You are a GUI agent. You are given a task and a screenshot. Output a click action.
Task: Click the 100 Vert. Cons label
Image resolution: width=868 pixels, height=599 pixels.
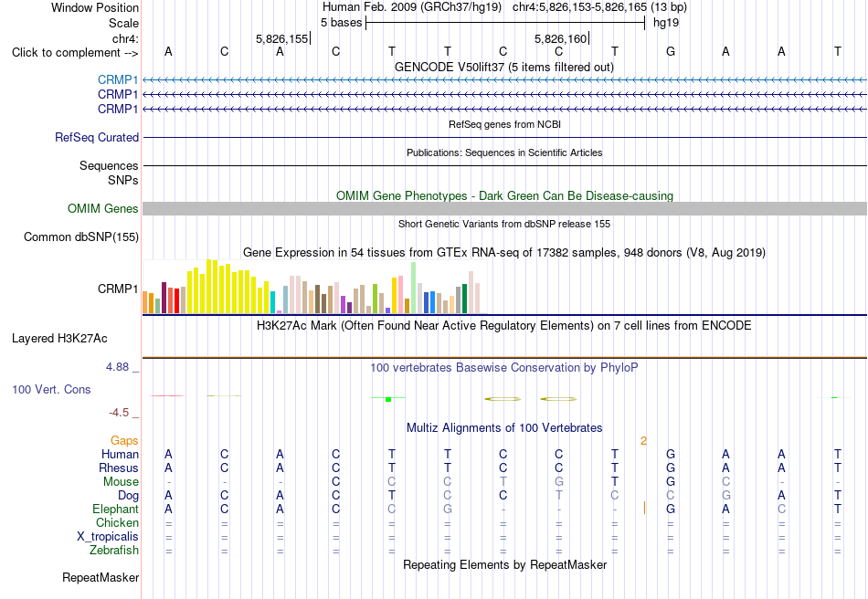(x=51, y=389)
